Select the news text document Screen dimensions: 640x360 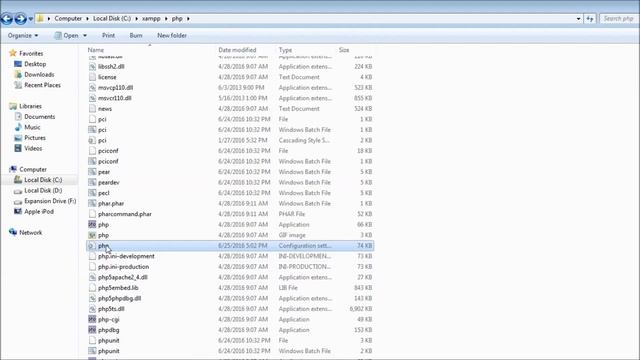[x=105, y=109]
